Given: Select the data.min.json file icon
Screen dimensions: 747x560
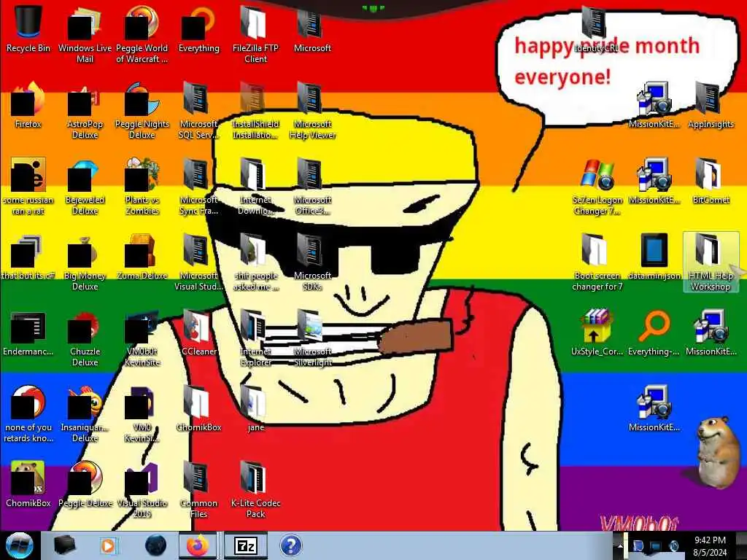Looking at the screenshot, I should (x=654, y=257).
